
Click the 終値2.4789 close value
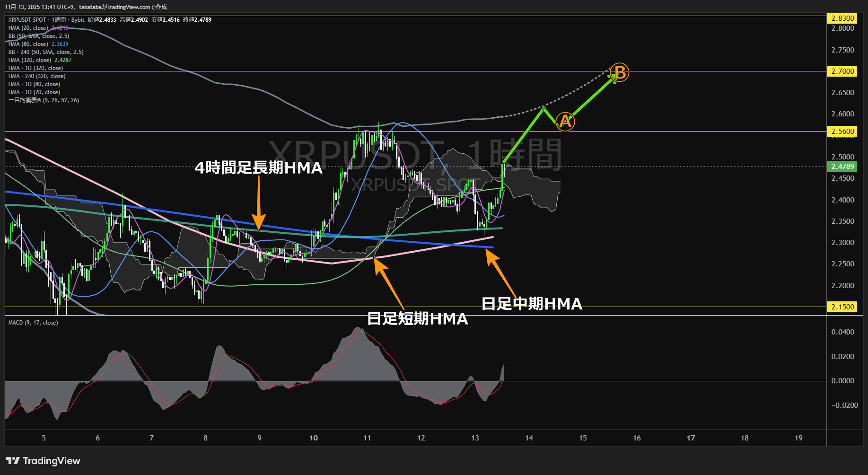(x=197, y=20)
